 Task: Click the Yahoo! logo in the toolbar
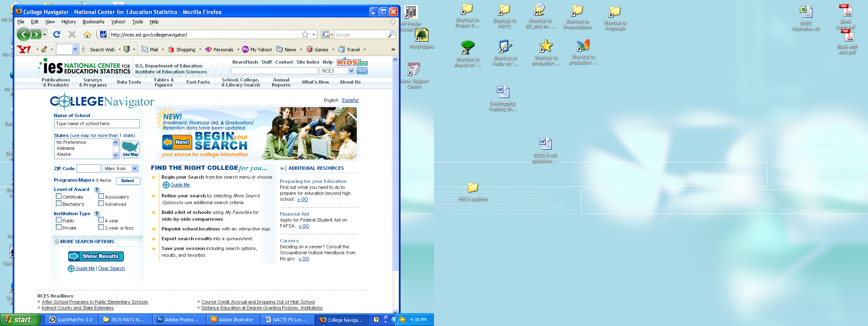tap(24, 49)
